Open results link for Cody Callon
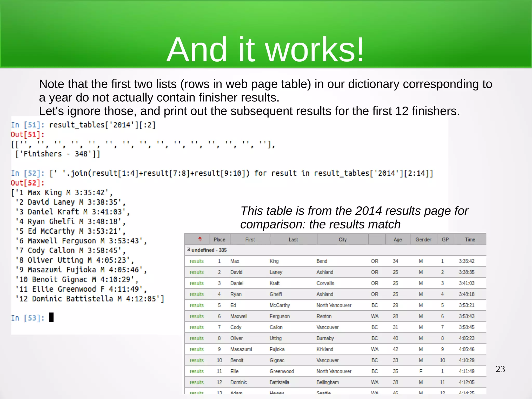532x399 pixels. (197, 327)
